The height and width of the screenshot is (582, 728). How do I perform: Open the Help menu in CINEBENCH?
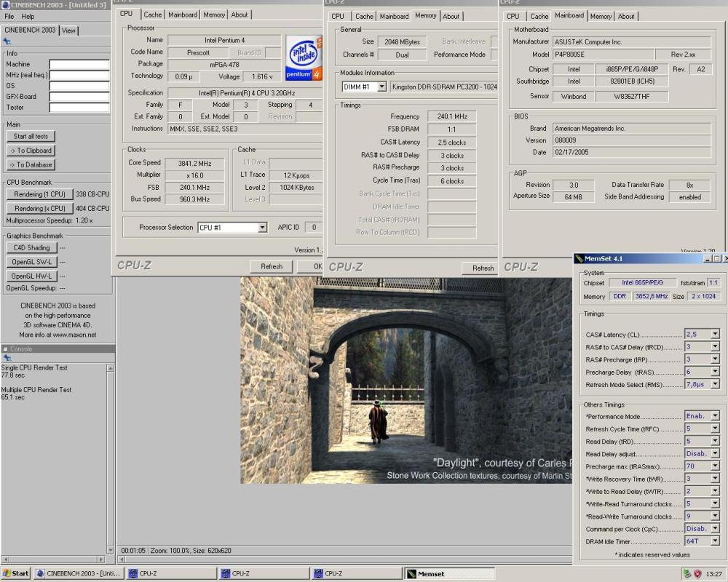(28, 16)
